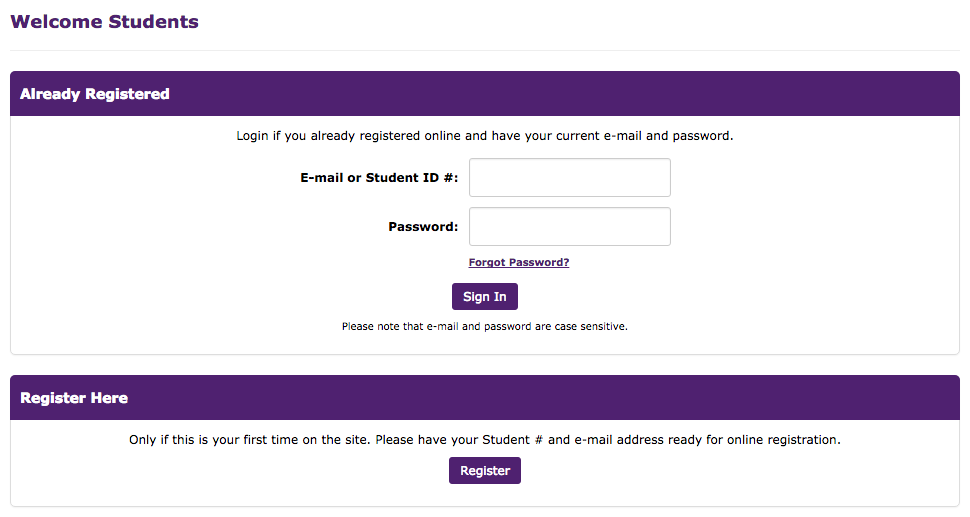Image resolution: width=970 pixels, height=517 pixels.
Task: Click the first-time registration instruction text
Action: pyautogui.click(x=485, y=440)
